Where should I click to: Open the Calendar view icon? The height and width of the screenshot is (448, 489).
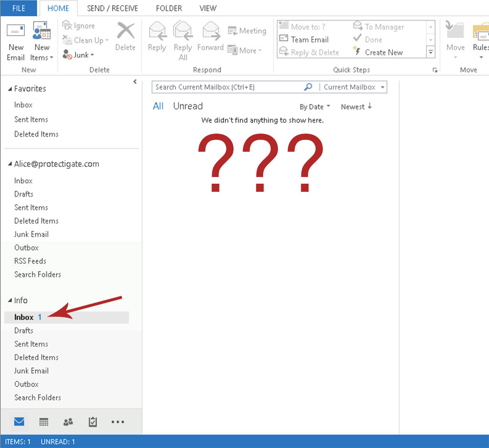(43, 422)
